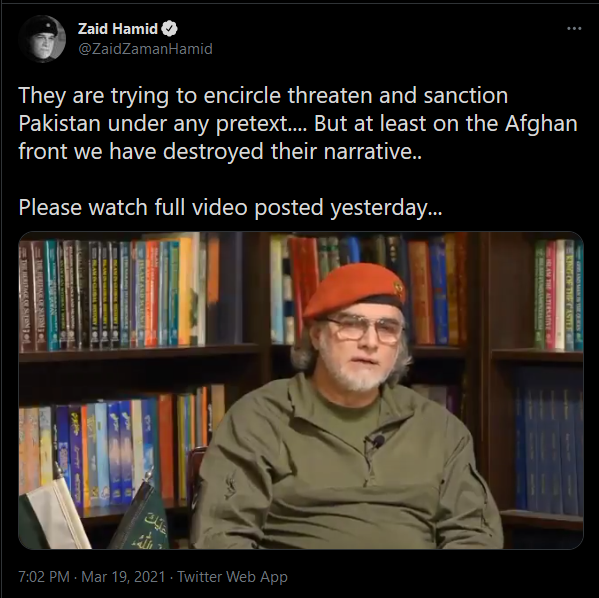
Task: Click the lapel microphone on the speaker's shirt
Action: click(376, 442)
